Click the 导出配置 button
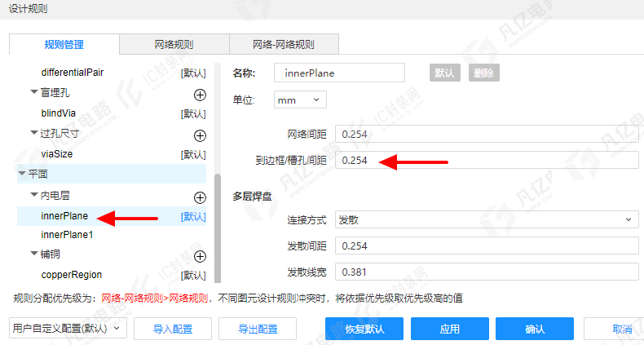The width and height of the screenshot is (644, 345). click(258, 329)
